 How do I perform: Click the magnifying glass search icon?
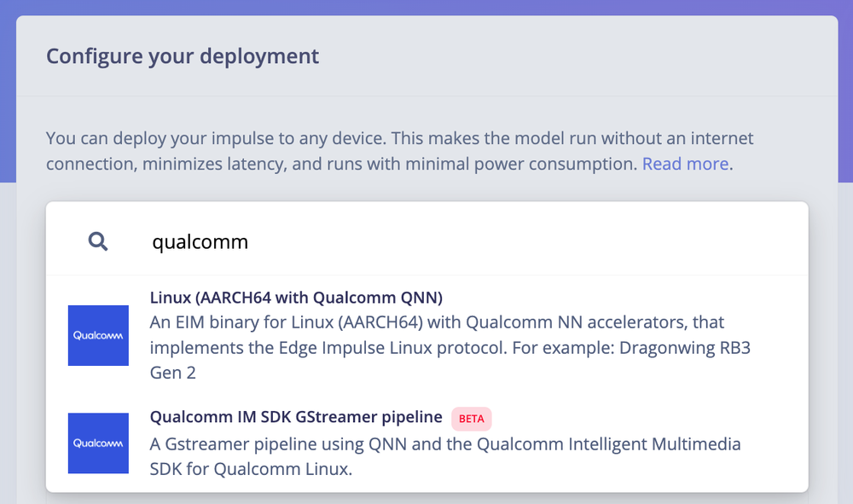[x=97, y=241]
